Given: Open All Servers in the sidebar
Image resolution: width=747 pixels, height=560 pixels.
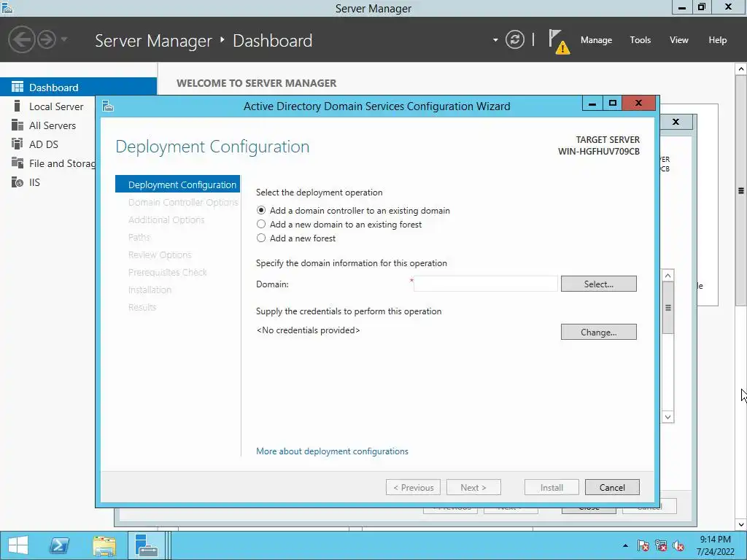Looking at the screenshot, I should click(x=53, y=125).
